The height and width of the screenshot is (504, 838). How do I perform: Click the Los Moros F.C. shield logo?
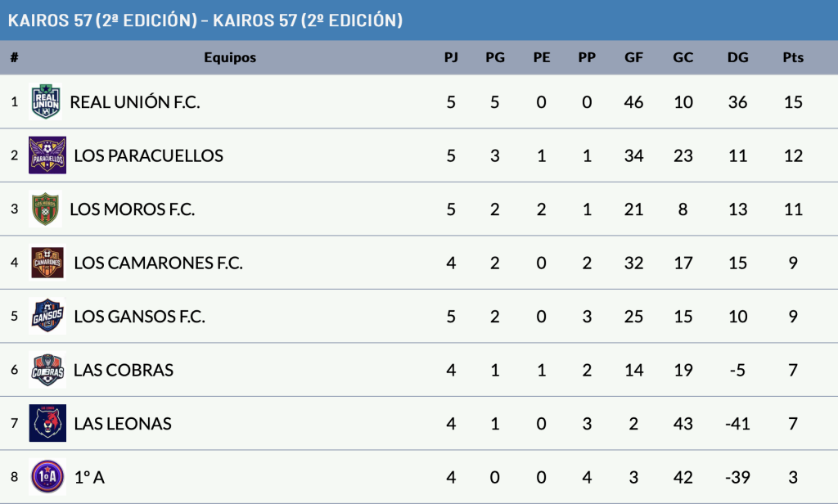[46, 209]
